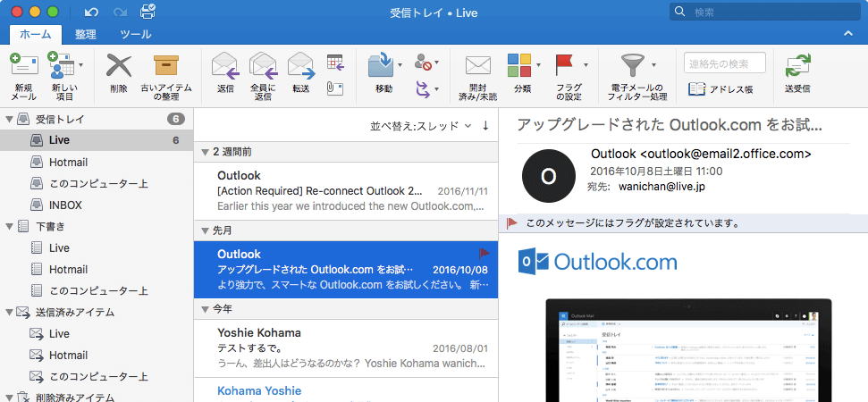Click the search (検索) field
The height and width of the screenshot is (402, 868).
(x=766, y=12)
